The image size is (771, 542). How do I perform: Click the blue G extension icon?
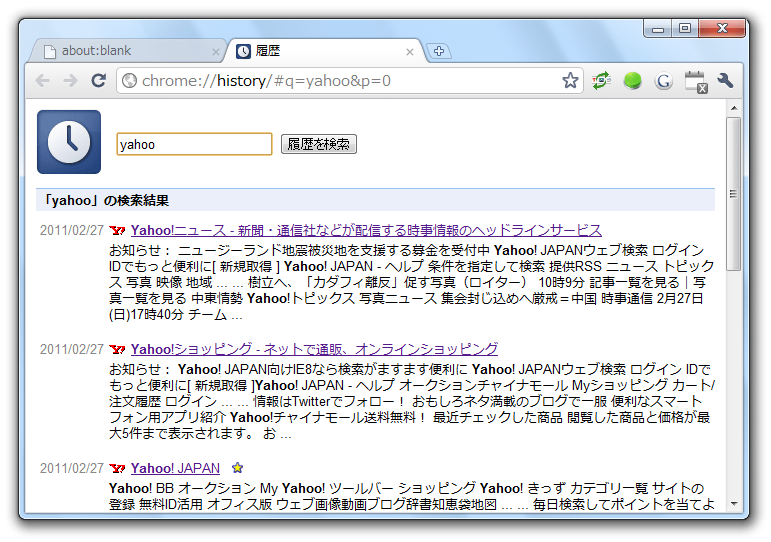pos(664,81)
